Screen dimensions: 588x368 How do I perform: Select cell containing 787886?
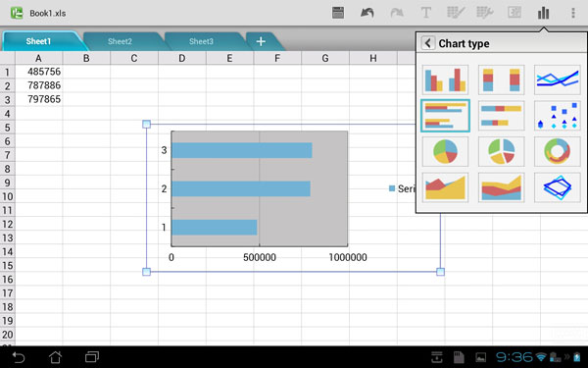pos(38,85)
